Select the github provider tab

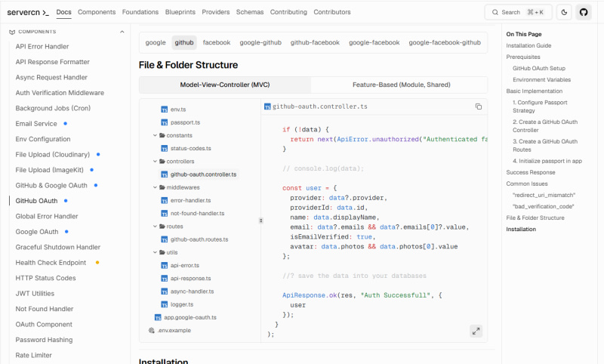(x=184, y=42)
